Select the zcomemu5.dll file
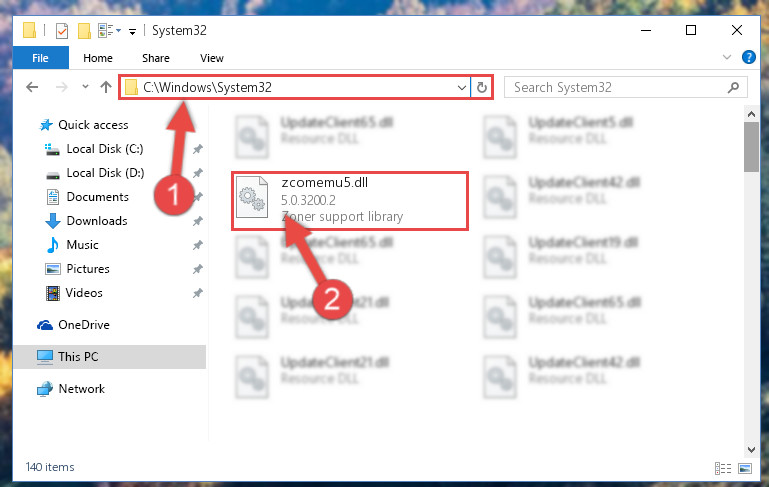Screen dimensions: 769x487 click(x=350, y=201)
